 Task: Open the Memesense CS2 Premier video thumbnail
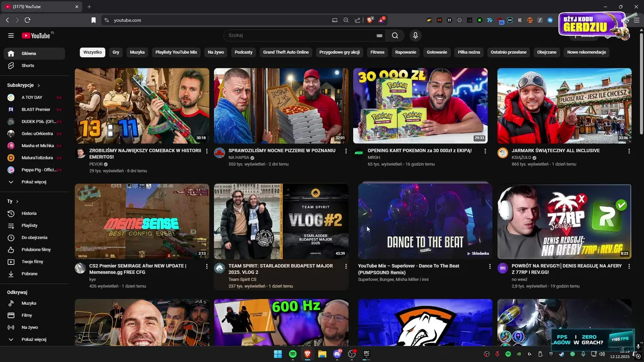pos(142,221)
